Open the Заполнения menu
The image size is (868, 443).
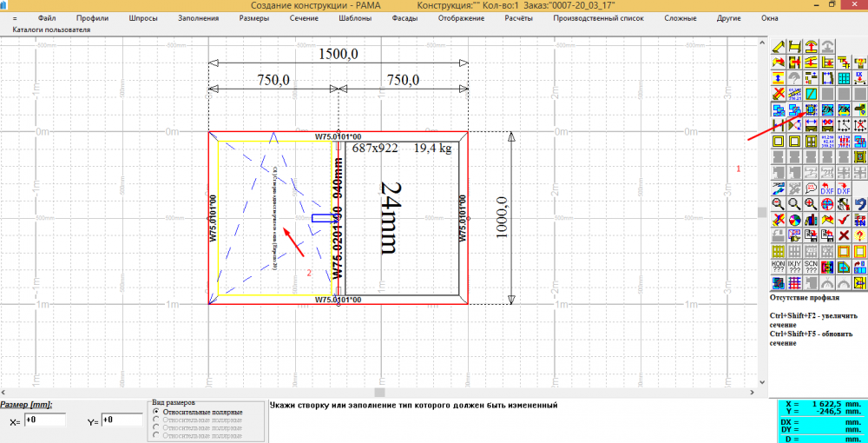point(198,17)
